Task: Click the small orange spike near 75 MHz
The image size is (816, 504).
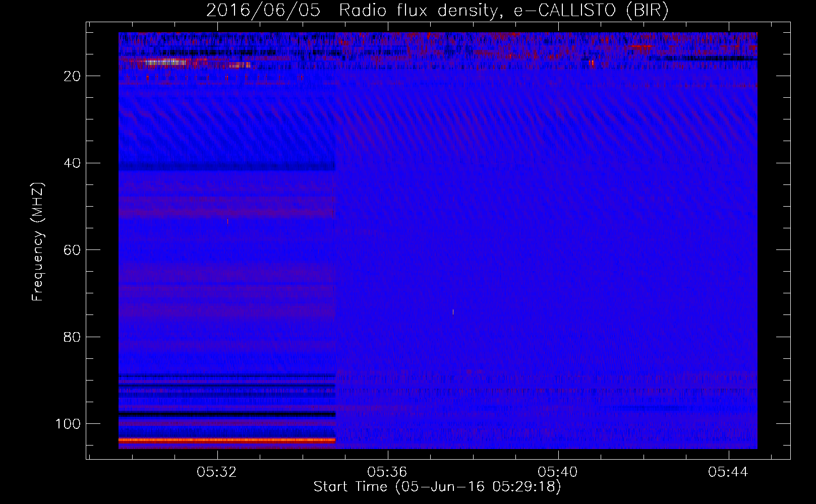Action: tap(453, 312)
